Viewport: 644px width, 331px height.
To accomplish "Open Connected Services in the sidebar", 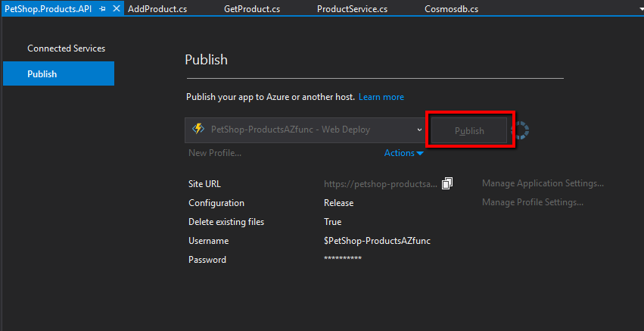I will 66,48.
